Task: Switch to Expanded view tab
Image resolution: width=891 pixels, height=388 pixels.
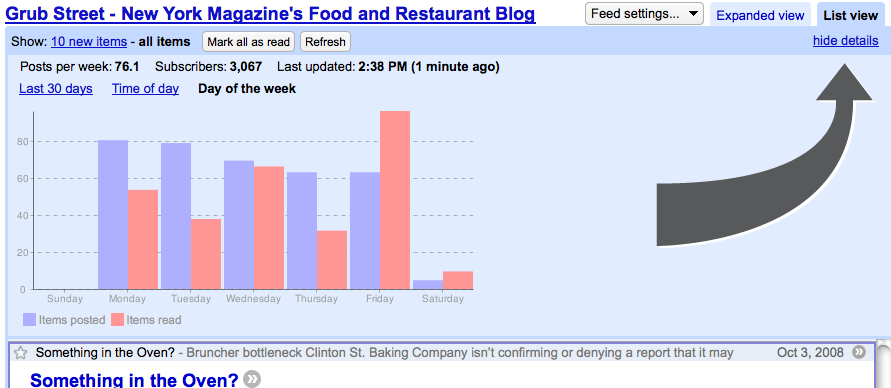Action: click(760, 15)
